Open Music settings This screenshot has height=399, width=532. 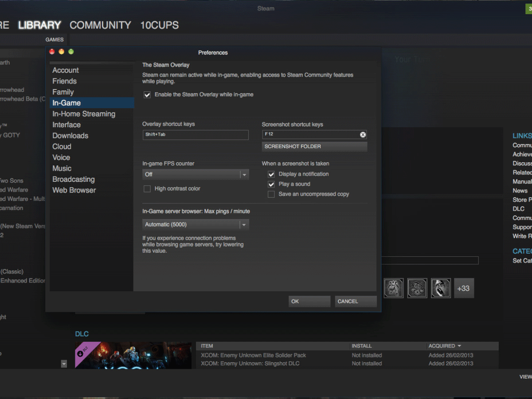point(62,168)
